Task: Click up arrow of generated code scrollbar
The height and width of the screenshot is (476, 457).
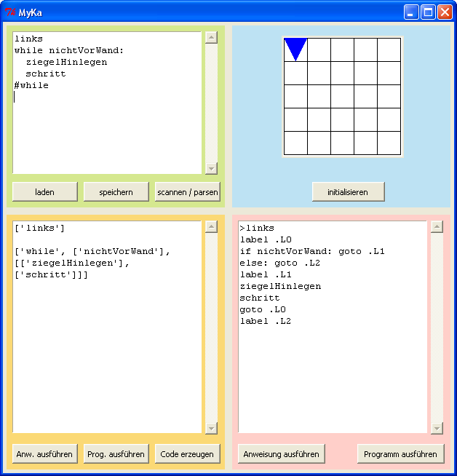Action: point(437,227)
